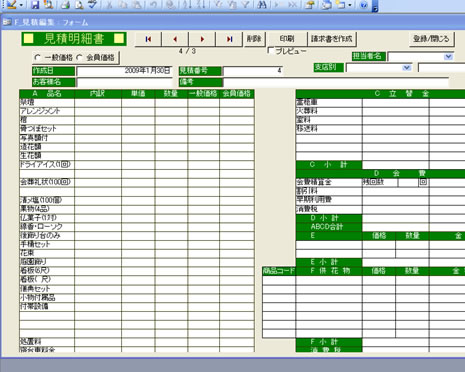Screen dimensions: 465x372
Task: Open Help via the question mark icon
Action: click(x=364, y=4)
